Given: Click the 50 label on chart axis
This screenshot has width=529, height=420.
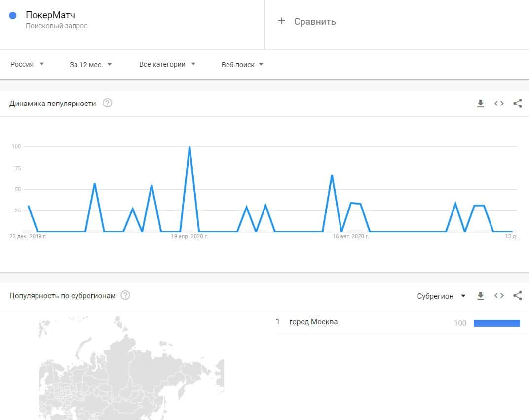Looking at the screenshot, I should coord(18,189).
